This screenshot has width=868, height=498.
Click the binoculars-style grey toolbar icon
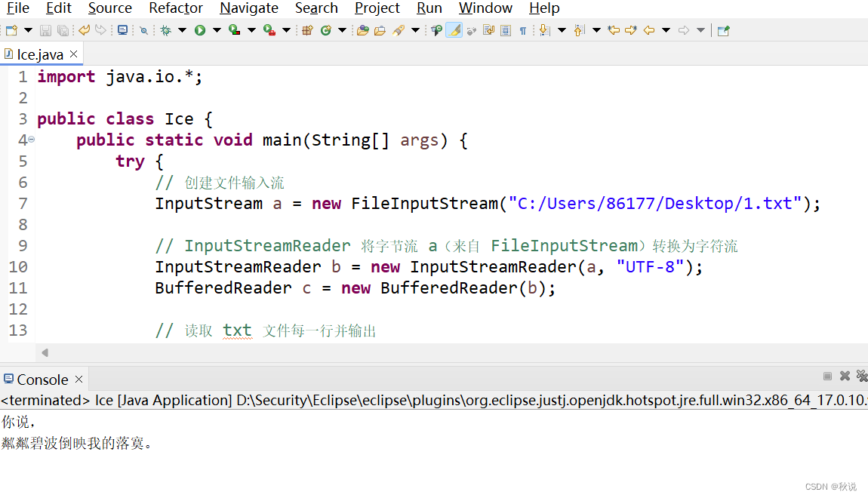tap(472, 30)
